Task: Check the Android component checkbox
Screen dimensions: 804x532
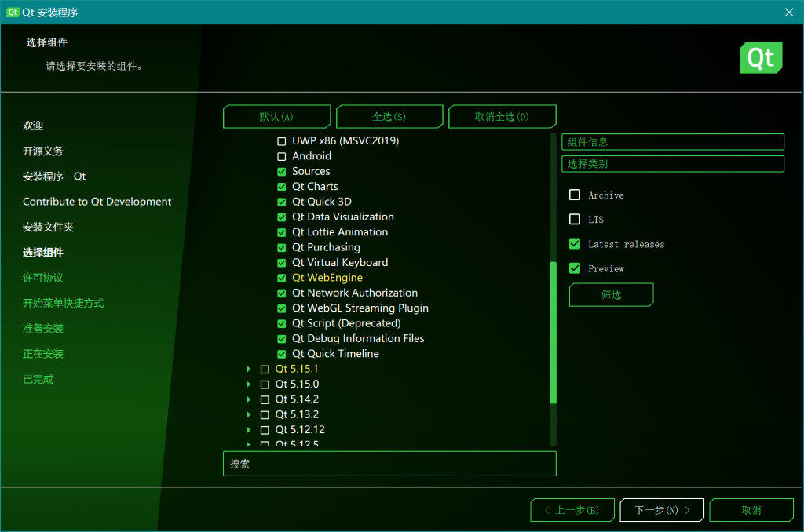Action: point(282,156)
